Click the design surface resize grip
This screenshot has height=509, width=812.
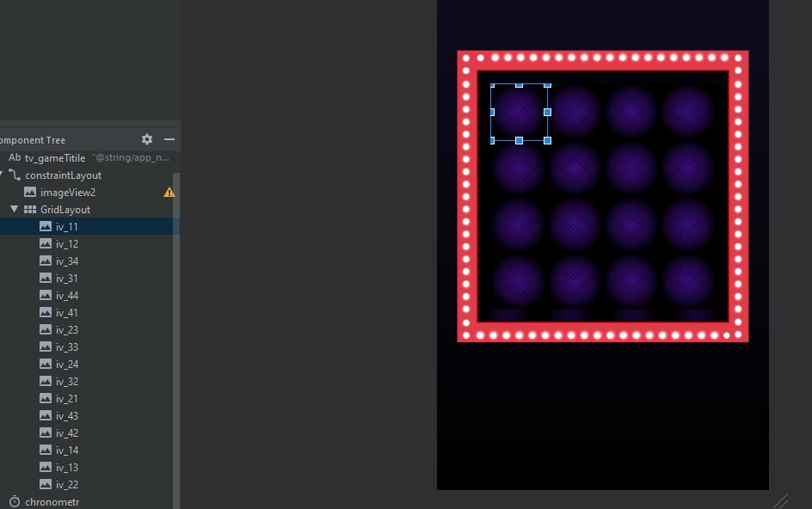[x=781, y=500]
